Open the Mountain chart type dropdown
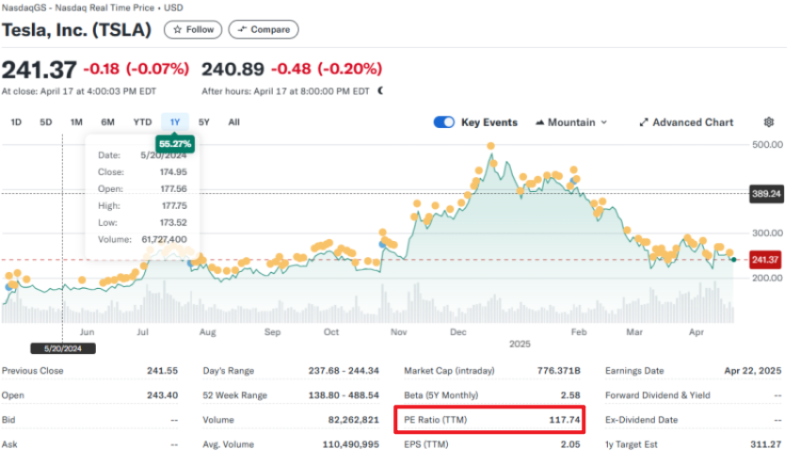The width and height of the screenshot is (800, 465). pyautogui.click(x=571, y=123)
